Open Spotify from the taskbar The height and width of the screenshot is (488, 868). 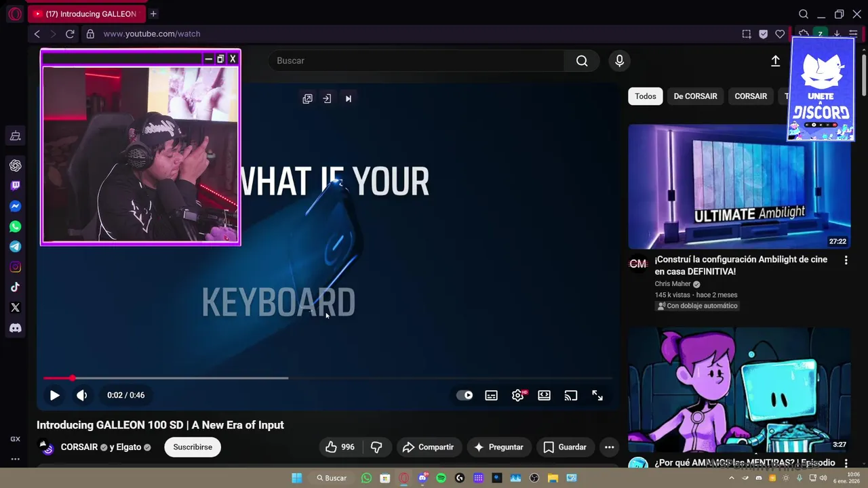441,478
